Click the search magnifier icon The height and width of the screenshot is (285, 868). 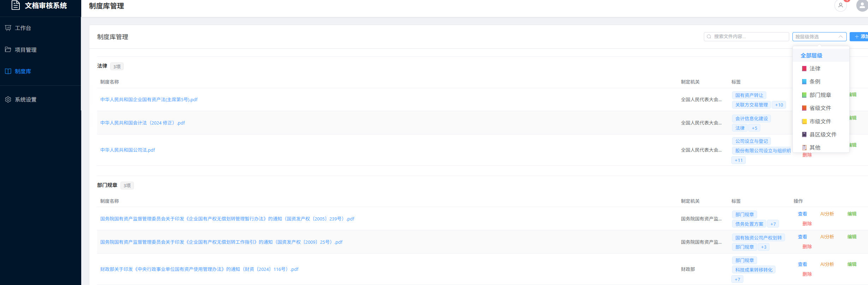click(709, 37)
